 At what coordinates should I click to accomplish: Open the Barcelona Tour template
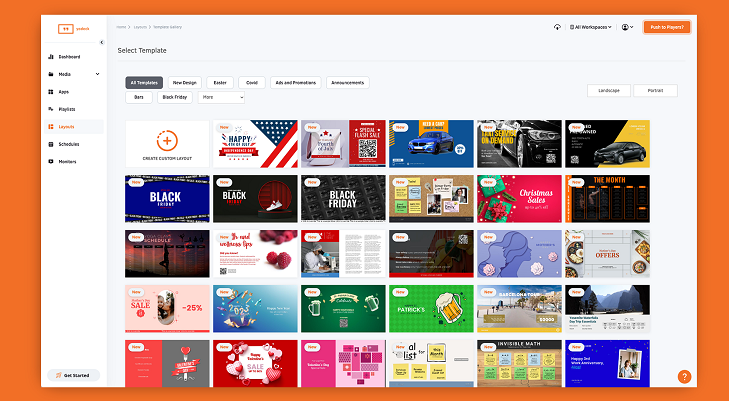tap(519, 309)
